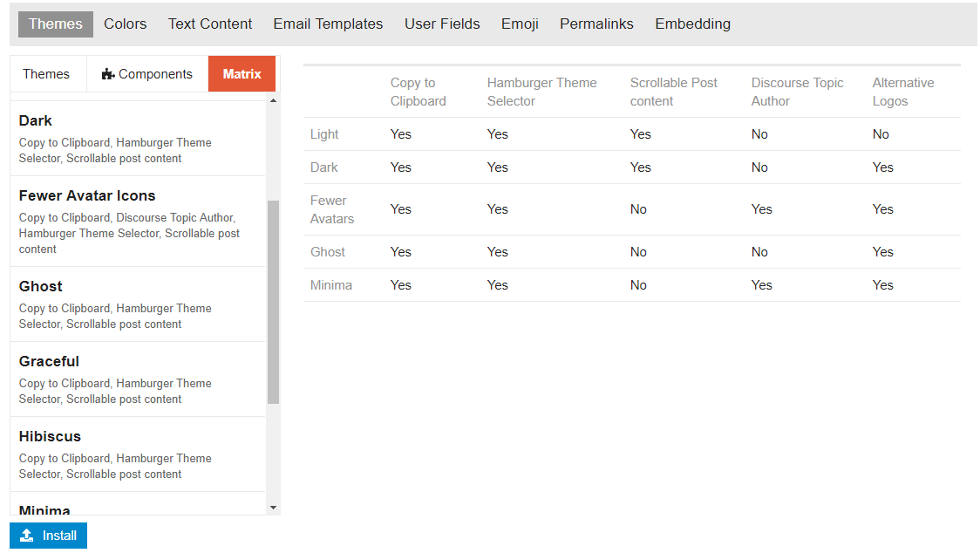Open Email Templates section
Image resolution: width=980 pixels, height=553 pixels.
328,24
